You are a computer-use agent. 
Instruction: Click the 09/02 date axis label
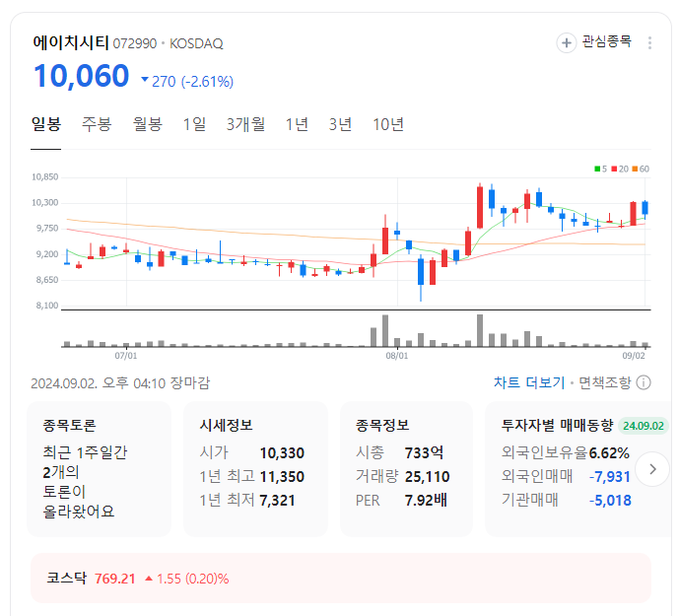[634, 356]
